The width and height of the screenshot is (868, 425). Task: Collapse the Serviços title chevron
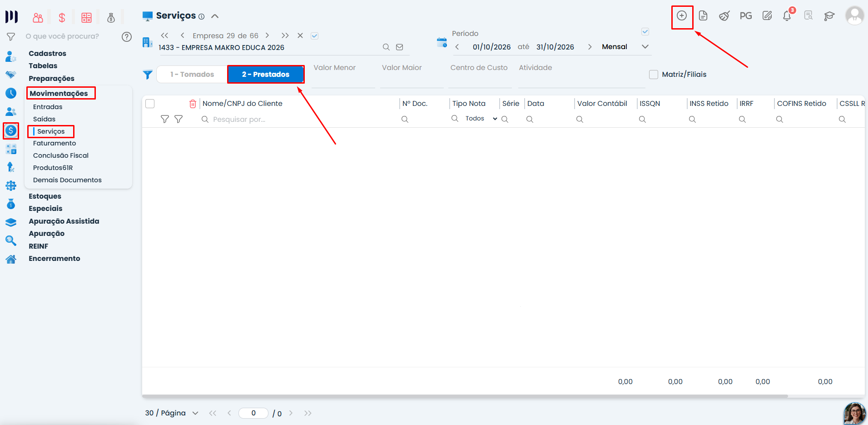click(x=215, y=16)
